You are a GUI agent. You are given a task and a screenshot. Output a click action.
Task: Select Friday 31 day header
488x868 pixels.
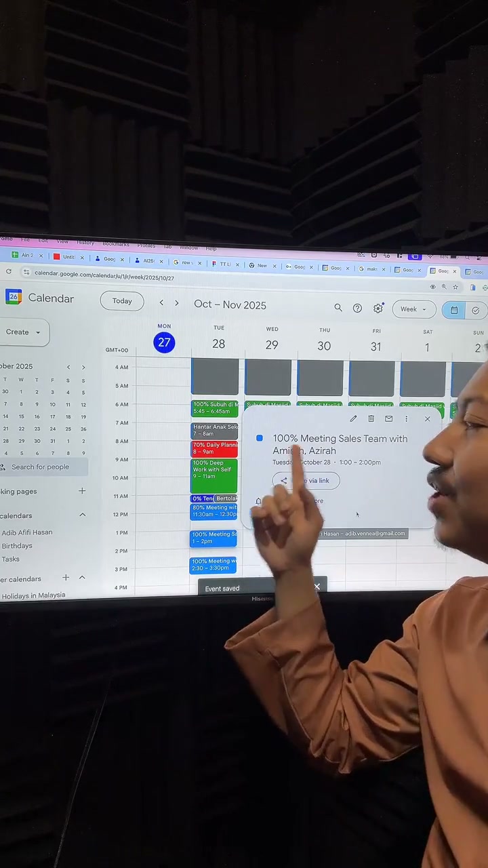[x=375, y=347]
